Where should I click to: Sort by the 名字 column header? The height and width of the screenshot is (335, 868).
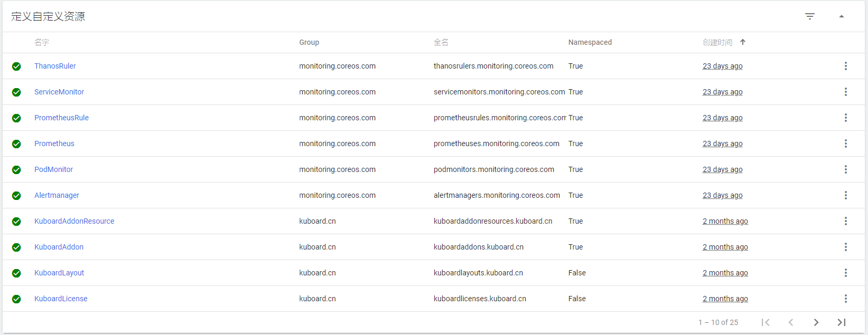[42, 42]
